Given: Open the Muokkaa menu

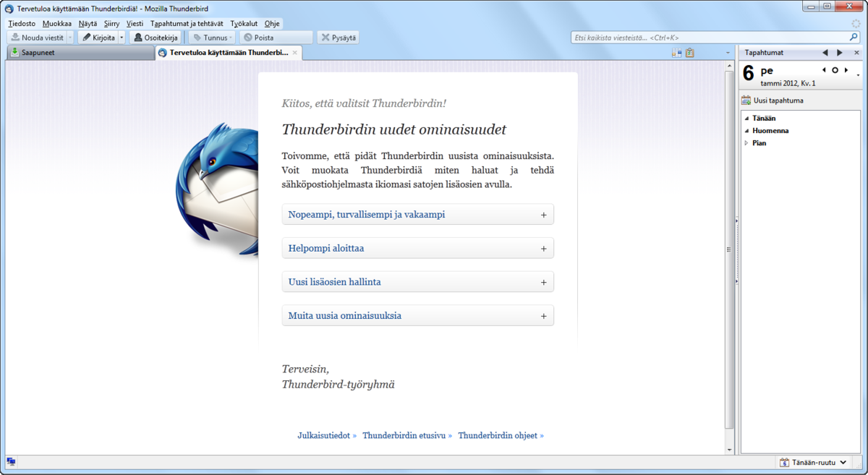Looking at the screenshot, I should coord(57,24).
